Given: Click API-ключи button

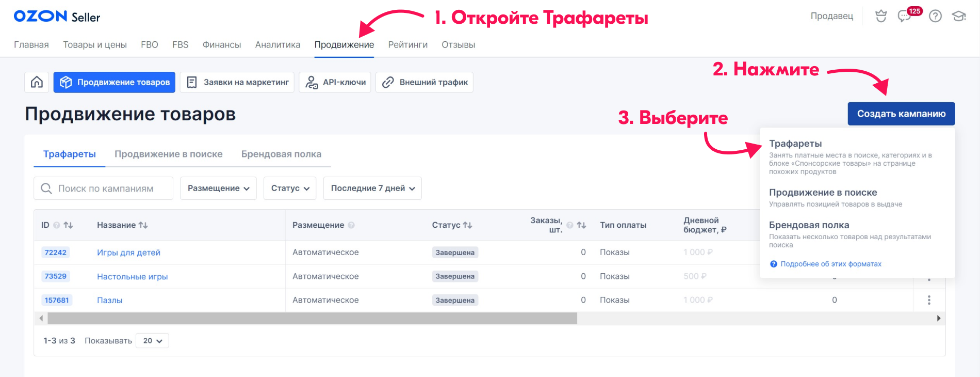Looking at the screenshot, I should (335, 82).
